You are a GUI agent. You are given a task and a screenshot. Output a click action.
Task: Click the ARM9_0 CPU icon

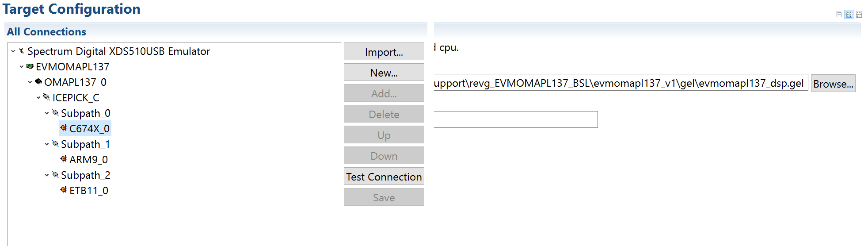pos(64,159)
